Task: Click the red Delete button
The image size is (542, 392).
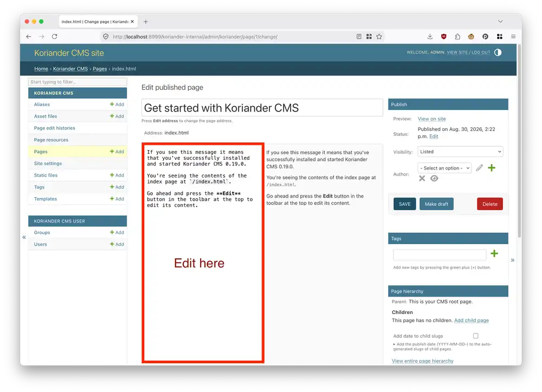Action: point(490,204)
